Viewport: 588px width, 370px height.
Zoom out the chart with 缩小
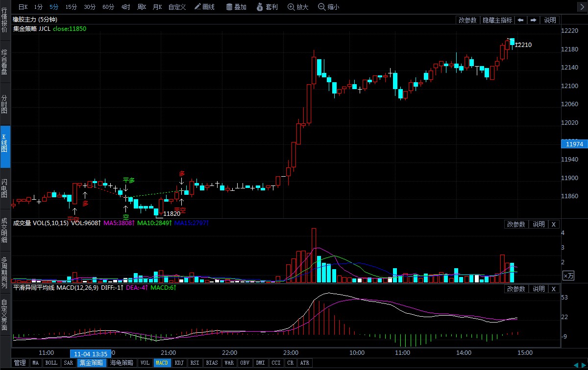(x=328, y=7)
